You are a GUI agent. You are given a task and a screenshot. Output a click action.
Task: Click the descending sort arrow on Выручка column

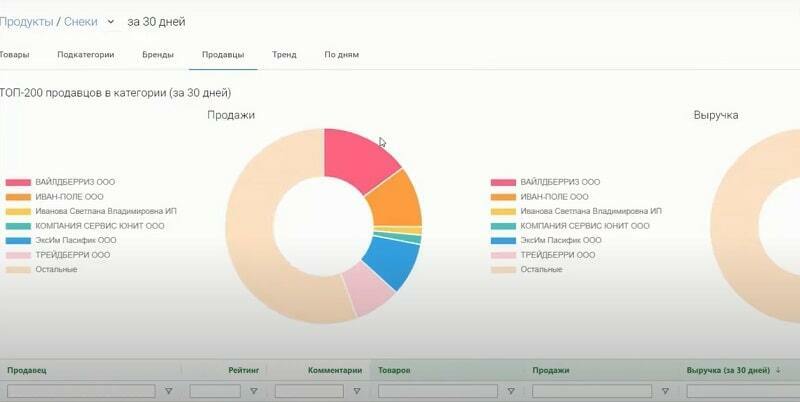778,370
